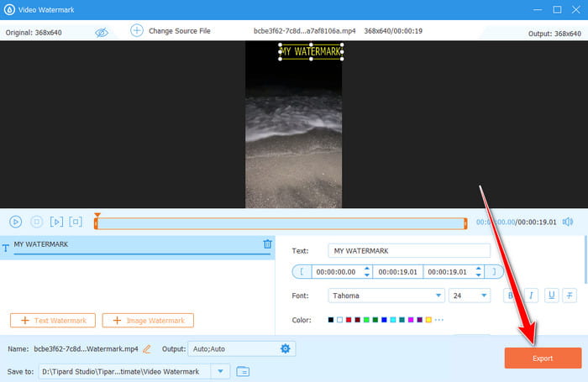588x382 pixels.
Task: Click the Video Watermark app logo icon
Action: click(x=9, y=9)
